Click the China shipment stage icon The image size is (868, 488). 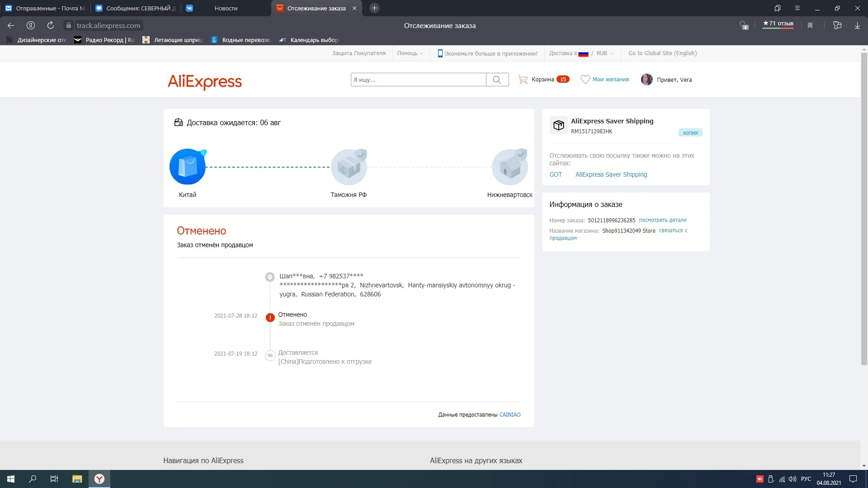[188, 167]
